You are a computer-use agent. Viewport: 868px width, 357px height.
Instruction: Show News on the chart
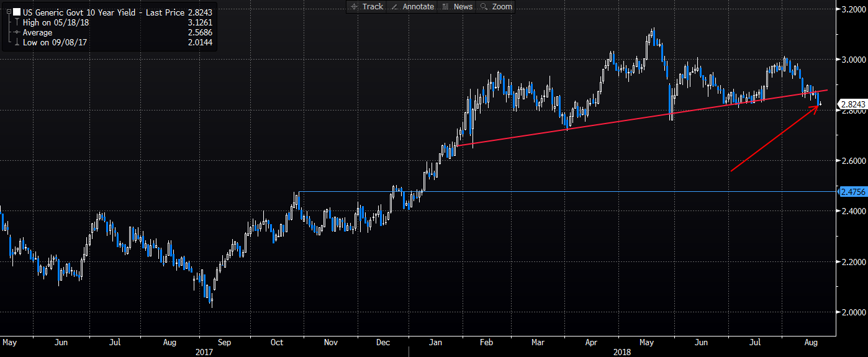click(457, 6)
